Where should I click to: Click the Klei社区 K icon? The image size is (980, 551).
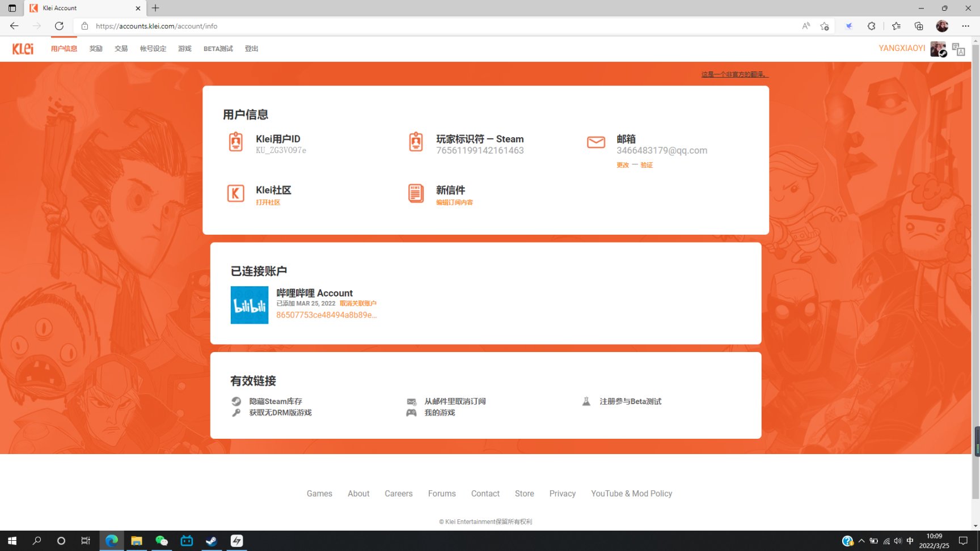click(x=235, y=193)
